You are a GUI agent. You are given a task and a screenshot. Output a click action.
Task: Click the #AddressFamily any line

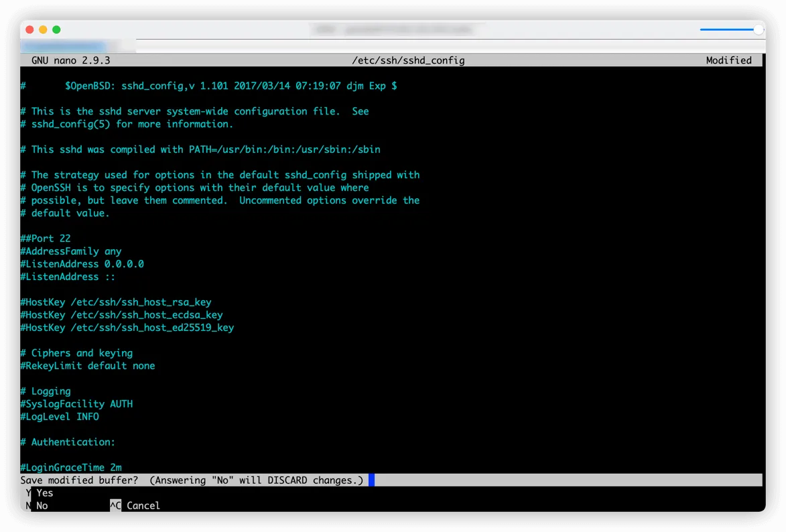(x=70, y=251)
